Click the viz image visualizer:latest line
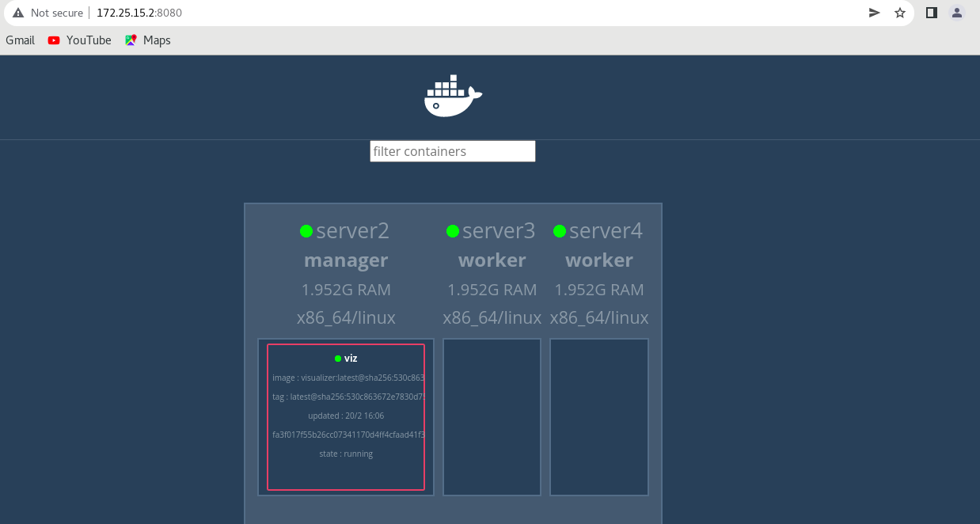980x524 pixels. 348,378
